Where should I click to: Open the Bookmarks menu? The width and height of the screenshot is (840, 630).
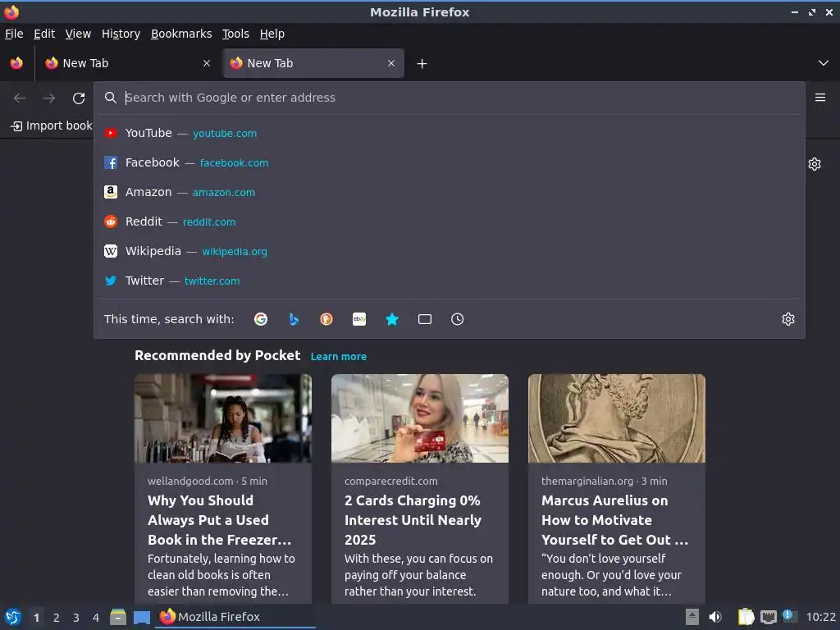pyautogui.click(x=181, y=34)
